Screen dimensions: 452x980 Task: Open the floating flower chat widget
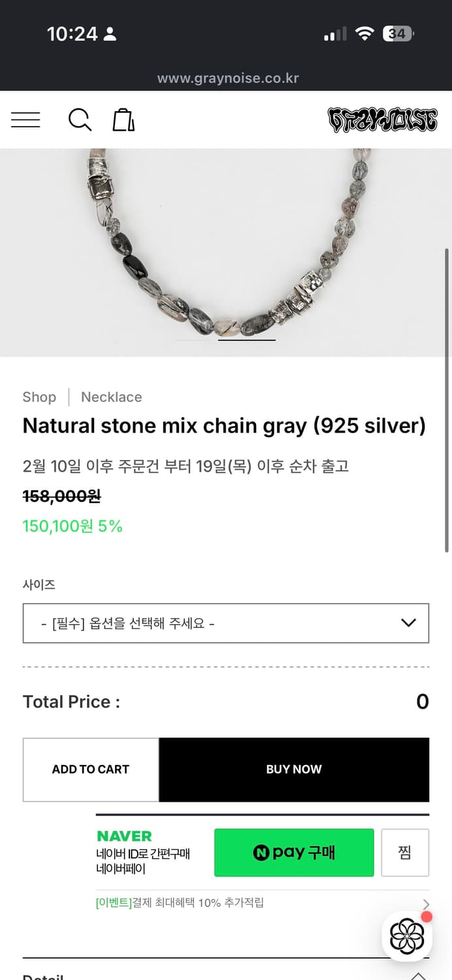406,936
